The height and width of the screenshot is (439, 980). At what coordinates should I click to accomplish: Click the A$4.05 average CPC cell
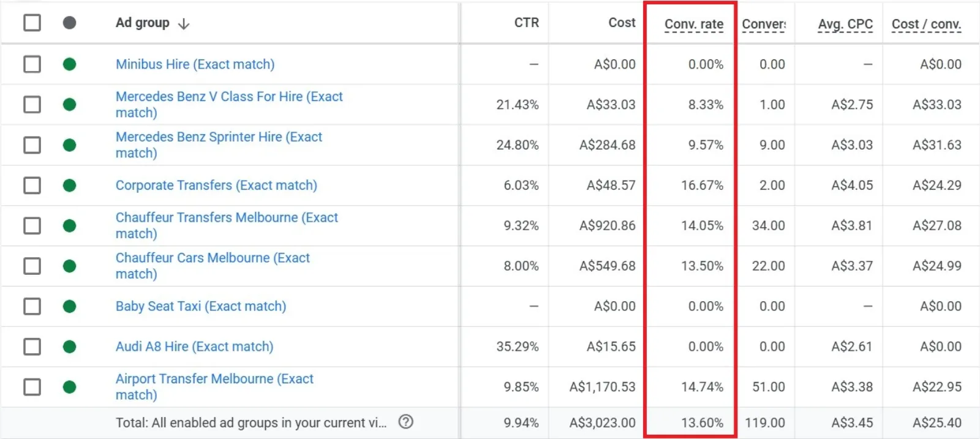tap(852, 186)
